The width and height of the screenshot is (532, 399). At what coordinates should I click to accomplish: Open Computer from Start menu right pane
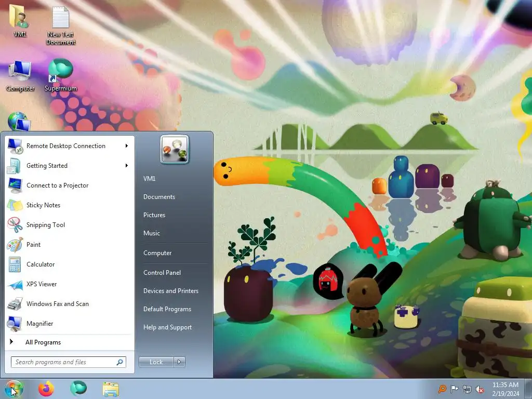click(157, 253)
